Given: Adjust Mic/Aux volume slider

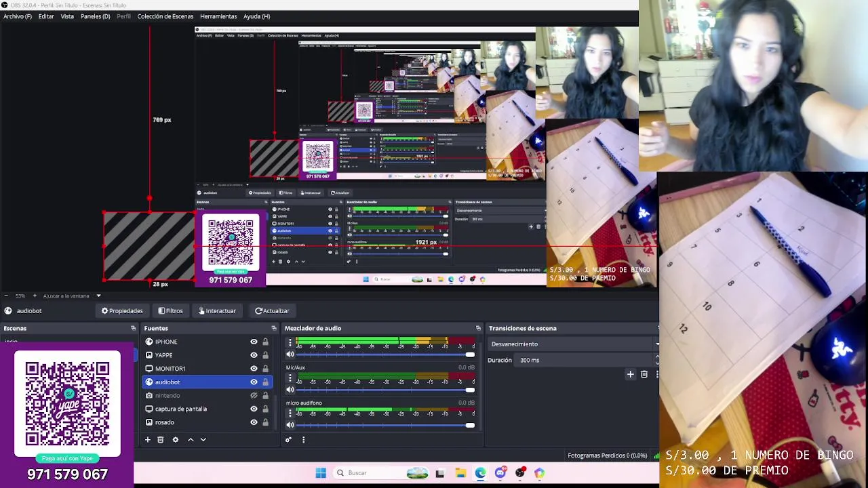Looking at the screenshot, I should [x=385, y=390].
